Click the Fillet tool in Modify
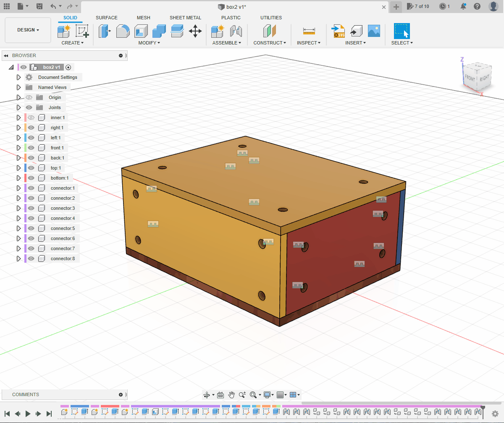 pyautogui.click(x=123, y=31)
